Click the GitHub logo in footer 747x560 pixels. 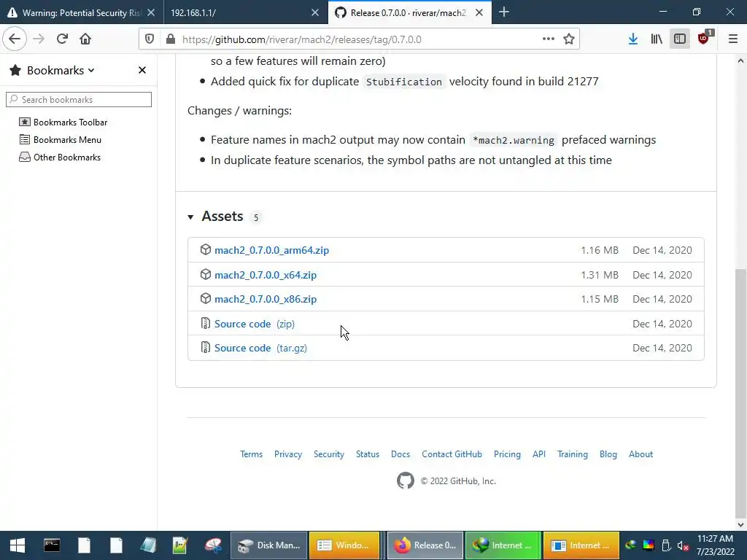[406, 481]
